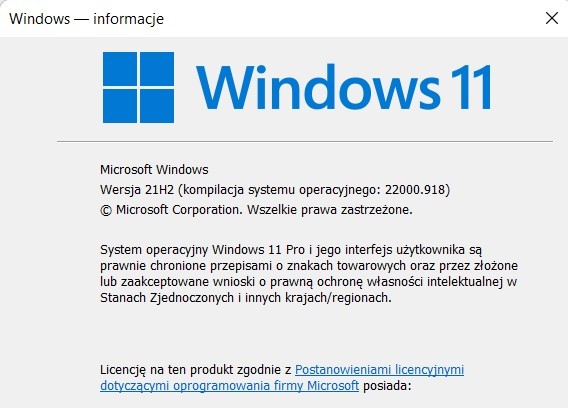Click the lower-left square of Windows logo
568x408 pixels.
(120, 106)
